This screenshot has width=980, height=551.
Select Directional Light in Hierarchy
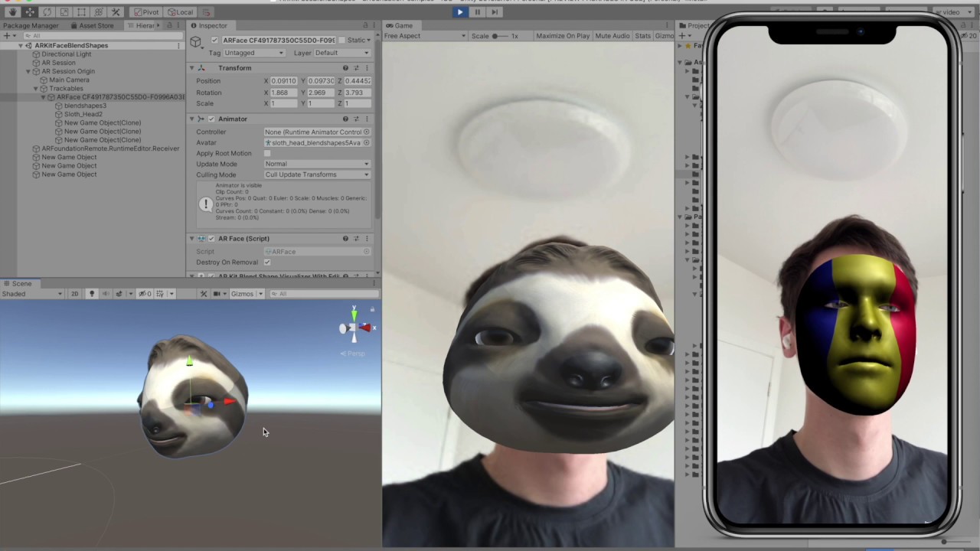click(66, 54)
